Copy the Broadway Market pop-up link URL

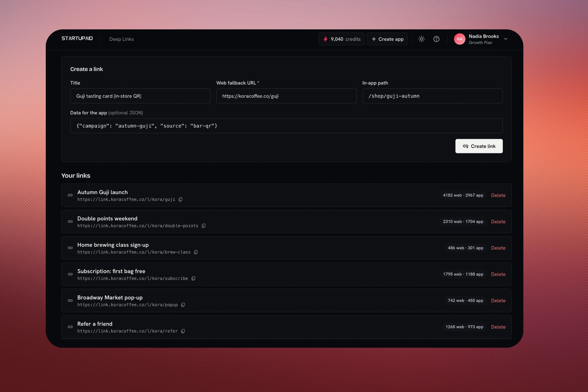[x=183, y=304]
